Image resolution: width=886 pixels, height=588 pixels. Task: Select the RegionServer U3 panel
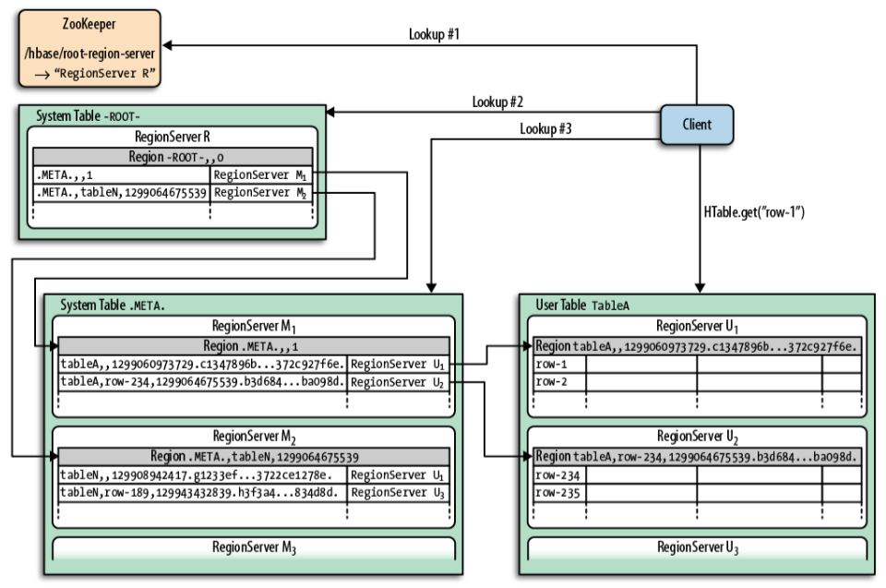pos(697,547)
